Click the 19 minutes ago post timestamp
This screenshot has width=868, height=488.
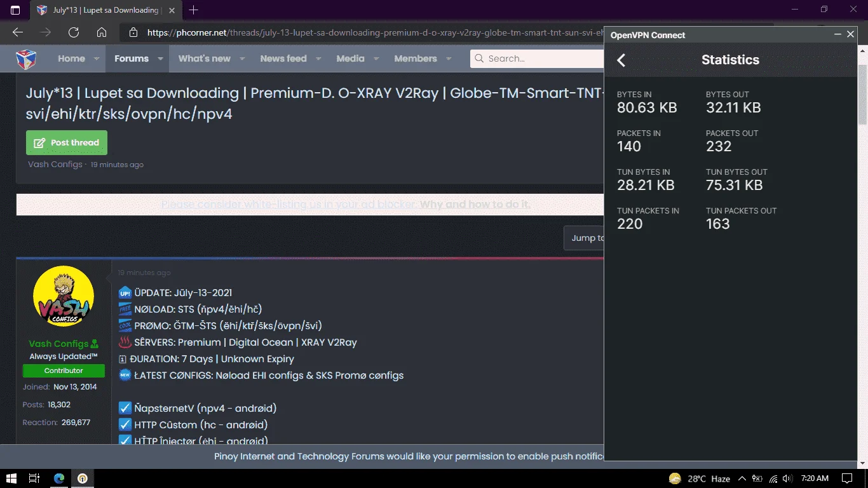click(x=144, y=273)
